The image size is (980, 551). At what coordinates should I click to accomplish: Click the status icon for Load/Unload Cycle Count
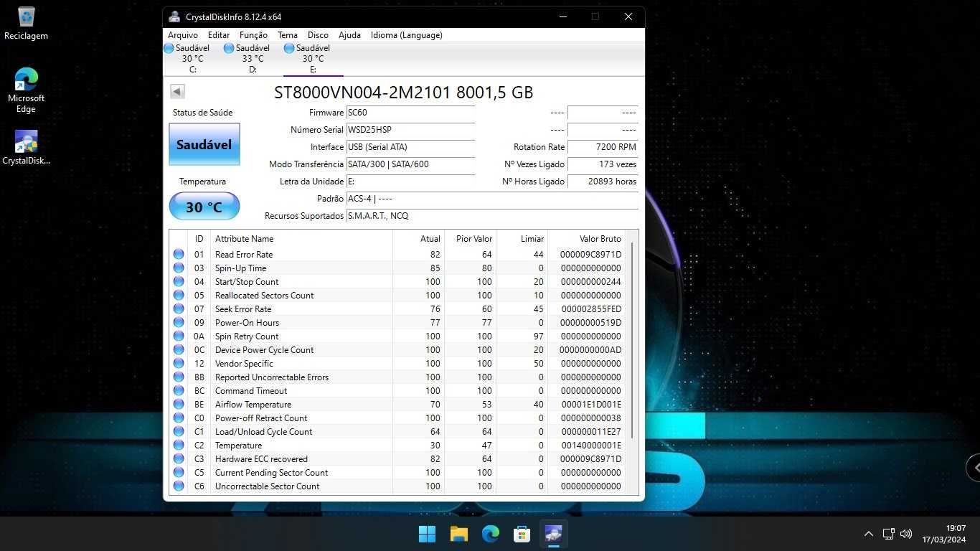(x=179, y=432)
